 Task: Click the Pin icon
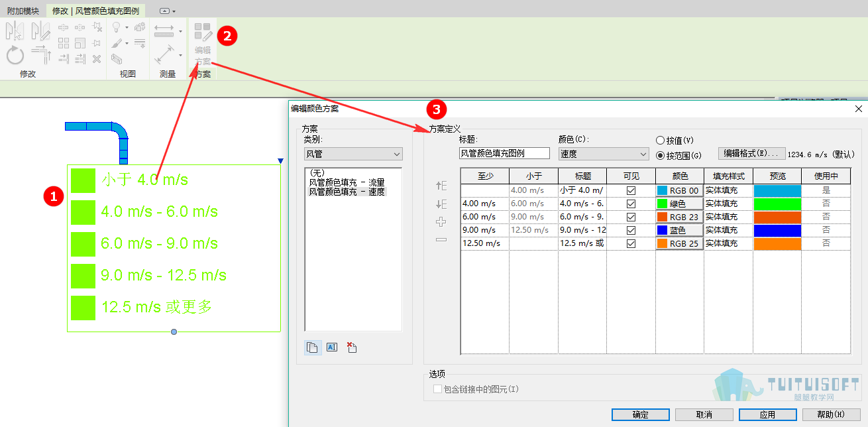[96, 43]
